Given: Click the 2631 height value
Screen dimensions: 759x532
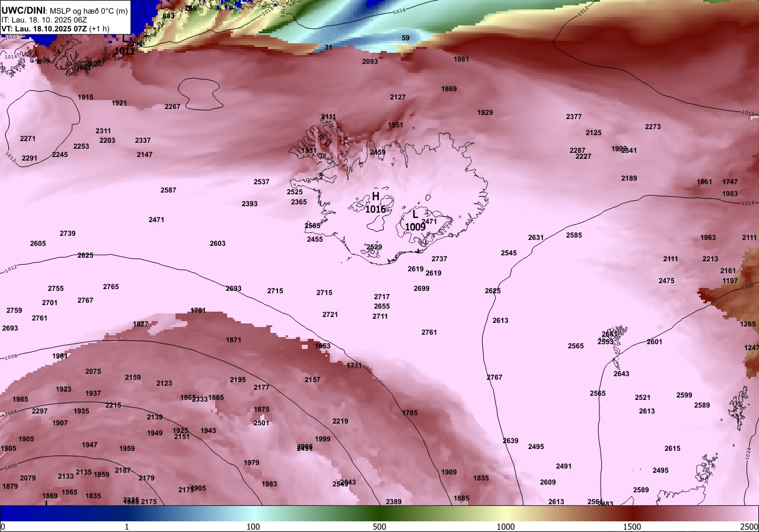Looking at the screenshot, I should 536,238.
